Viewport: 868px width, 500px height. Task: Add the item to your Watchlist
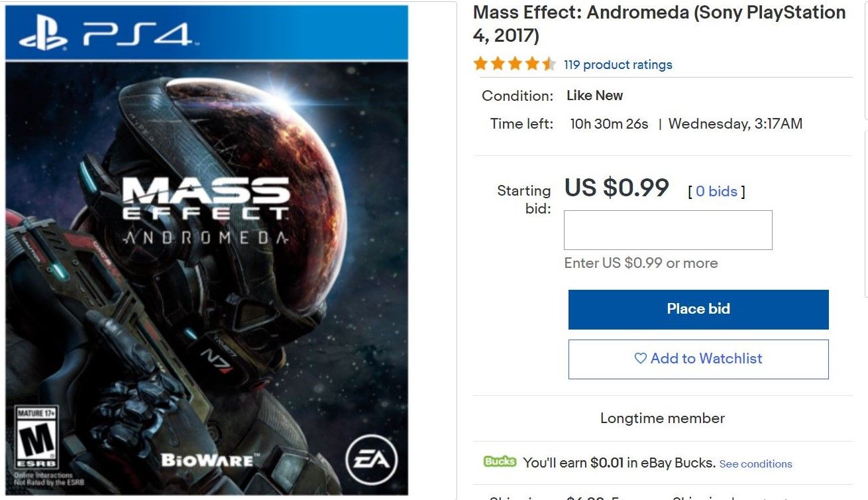(698, 359)
